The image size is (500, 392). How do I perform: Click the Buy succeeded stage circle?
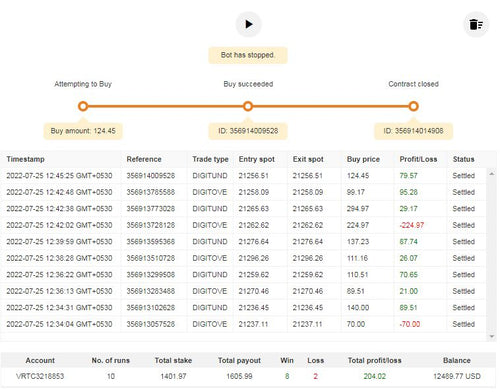point(248,106)
